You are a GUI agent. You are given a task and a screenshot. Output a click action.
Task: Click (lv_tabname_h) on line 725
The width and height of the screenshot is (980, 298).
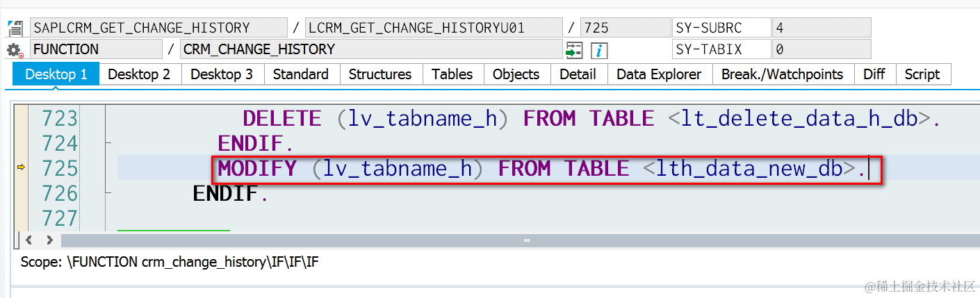click(398, 169)
